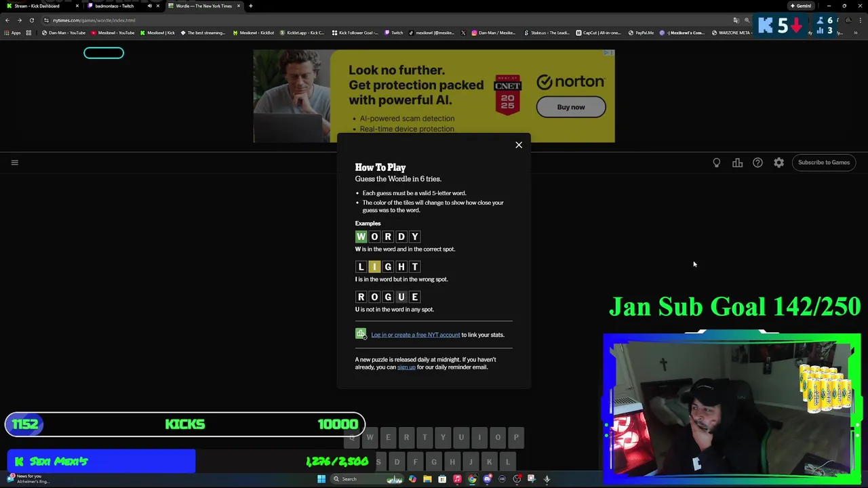This screenshot has width=868, height=488.
Task: Click the nytimes.com address bar
Action: [387, 20]
